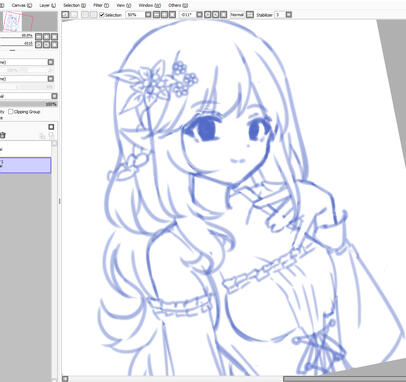The image size is (406, 382).
Task: Expand the rotation angle dropdown
Action: [199, 15]
